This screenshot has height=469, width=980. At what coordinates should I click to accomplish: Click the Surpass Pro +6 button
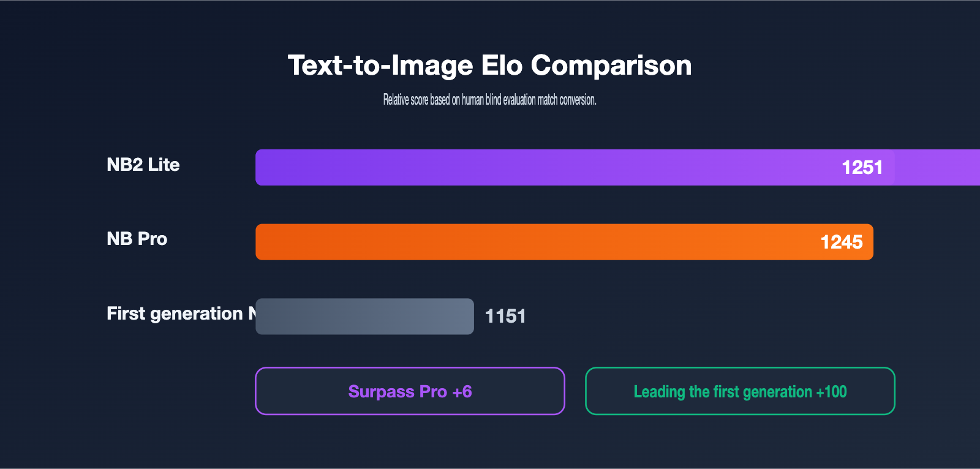click(x=410, y=391)
